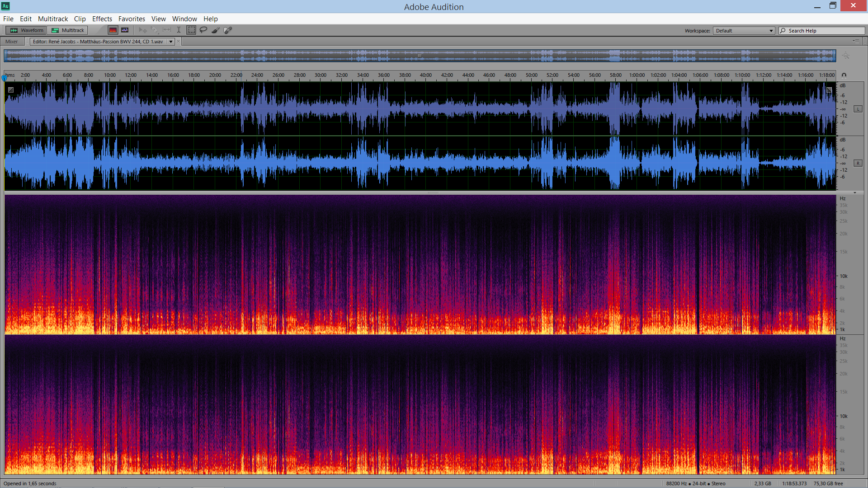Switch to Waveform view
Image resolution: width=868 pixels, height=488 pixels.
tap(27, 30)
